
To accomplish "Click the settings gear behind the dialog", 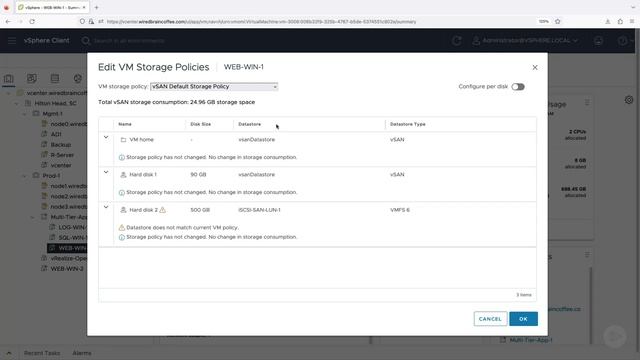I will (629, 100).
